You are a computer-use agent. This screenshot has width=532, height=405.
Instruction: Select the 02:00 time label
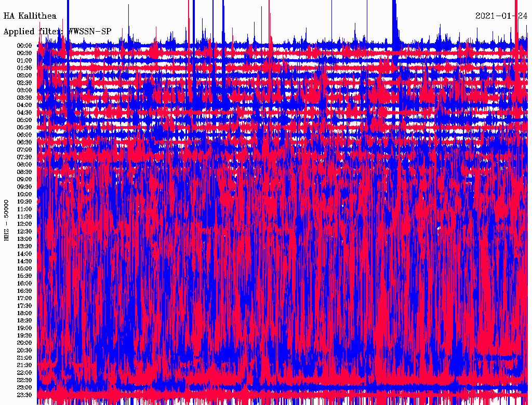[24, 75]
